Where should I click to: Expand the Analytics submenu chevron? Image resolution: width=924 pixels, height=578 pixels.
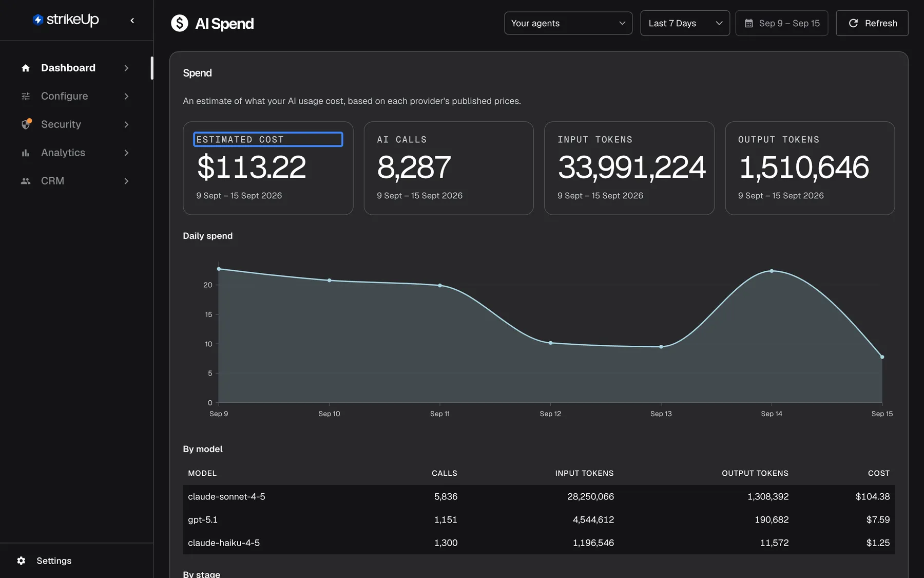point(126,153)
